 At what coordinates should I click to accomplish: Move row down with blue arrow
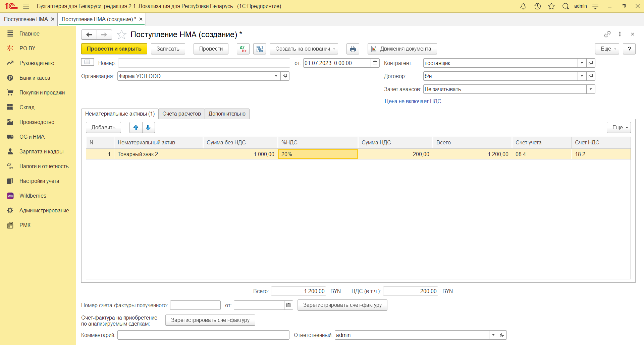pos(148,128)
